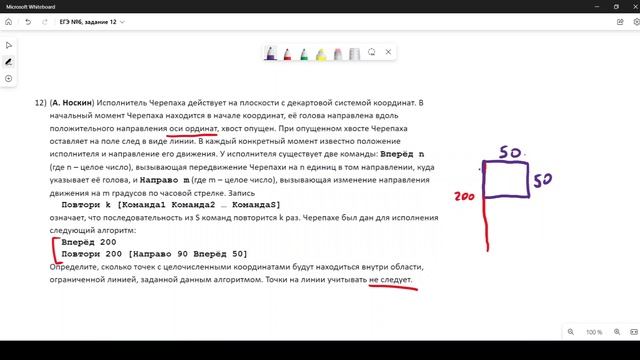Zoom in on the canvas

(617, 332)
